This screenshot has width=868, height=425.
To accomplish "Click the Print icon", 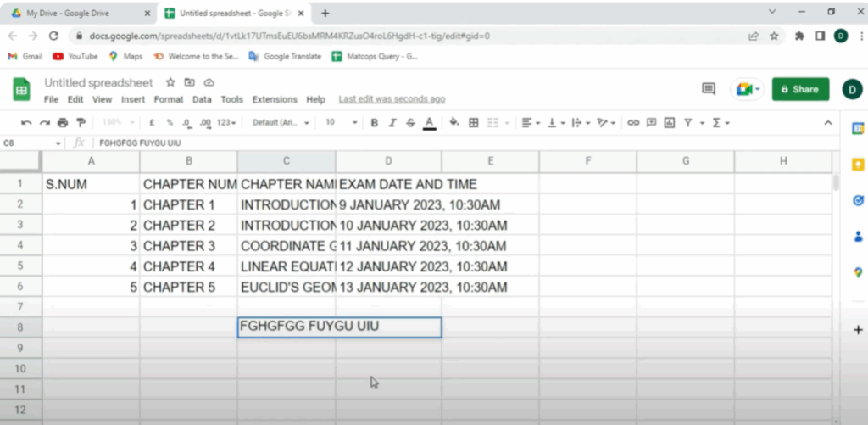I will 64,123.
